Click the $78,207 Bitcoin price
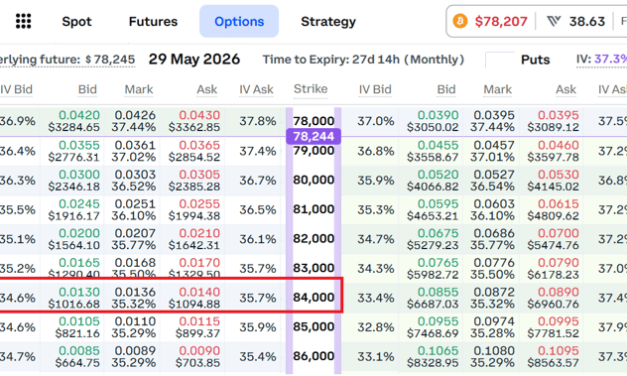The image size is (627, 376). 501,21
